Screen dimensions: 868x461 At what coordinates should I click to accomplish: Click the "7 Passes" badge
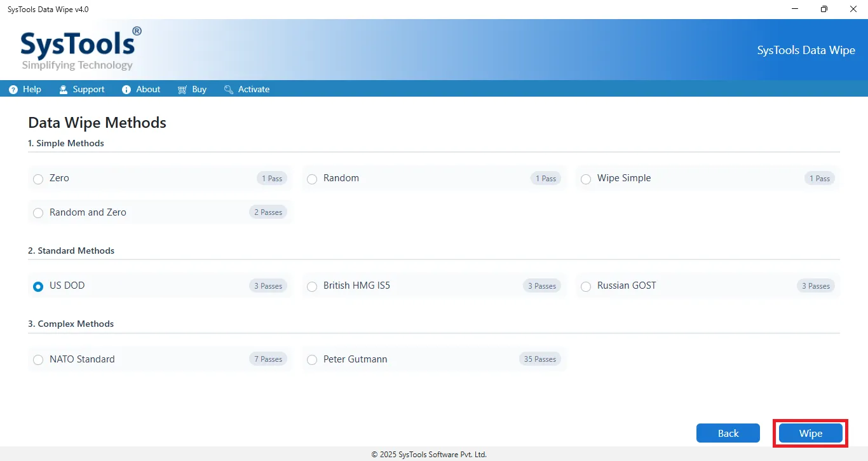coord(268,359)
